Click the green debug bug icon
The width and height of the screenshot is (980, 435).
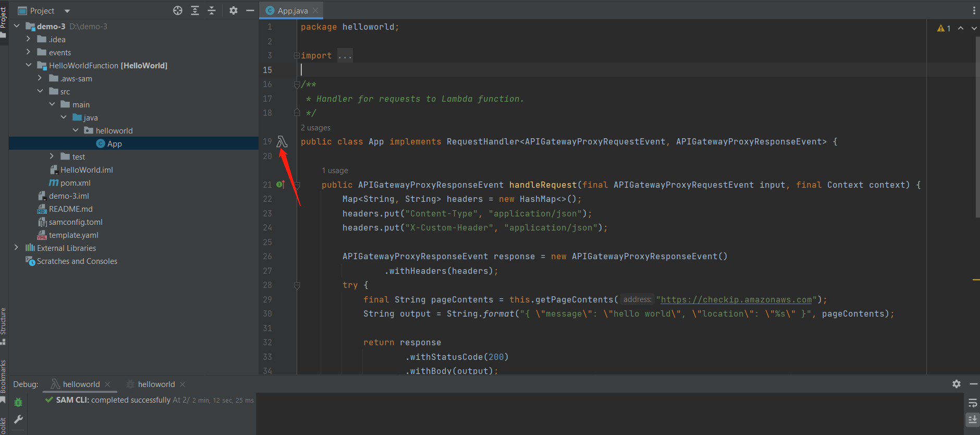(x=18, y=402)
